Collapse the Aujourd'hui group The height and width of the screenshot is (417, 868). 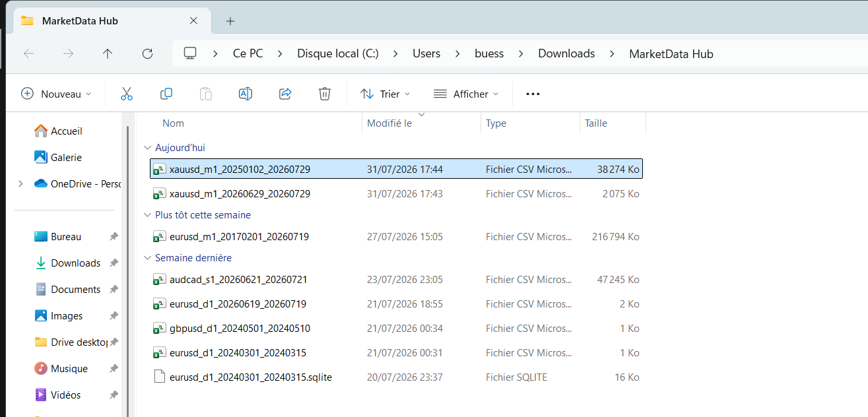147,148
